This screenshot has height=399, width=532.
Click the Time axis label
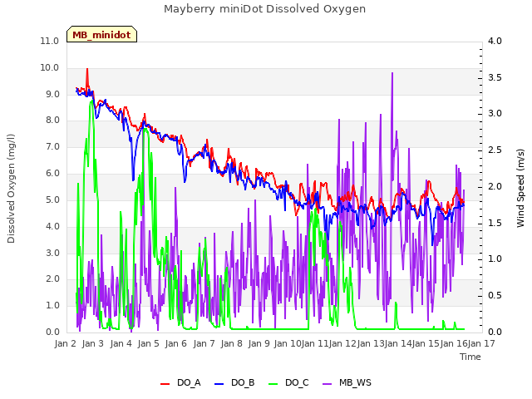[470, 357]
